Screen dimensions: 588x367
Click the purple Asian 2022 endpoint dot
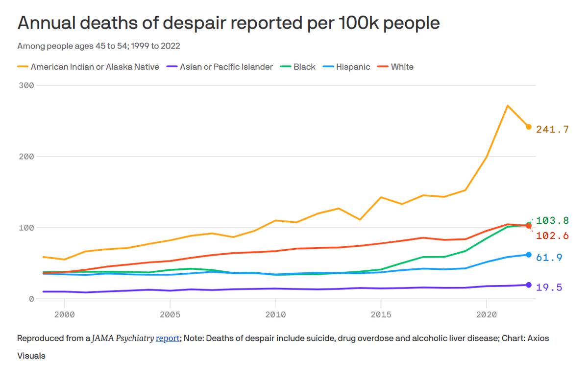point(528,285)
